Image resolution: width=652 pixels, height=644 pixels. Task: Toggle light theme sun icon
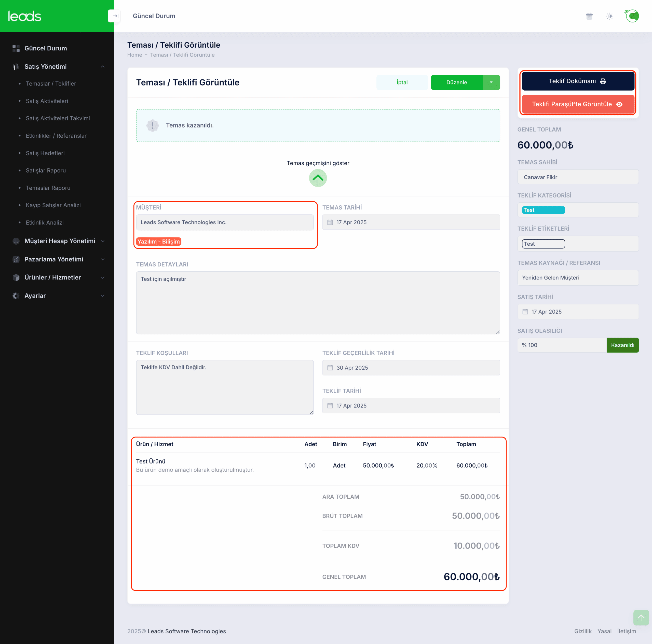[x=609, y=16]
